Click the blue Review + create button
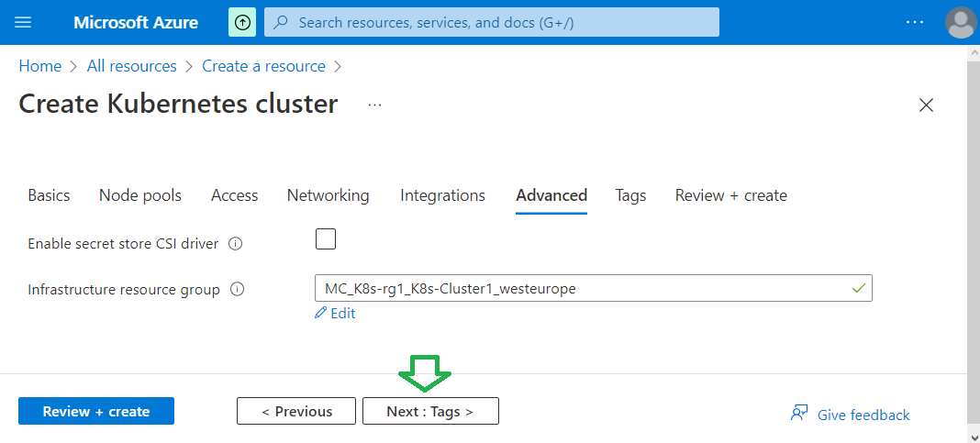This screenshot has height=443, width=980. [x=96, y=411]
